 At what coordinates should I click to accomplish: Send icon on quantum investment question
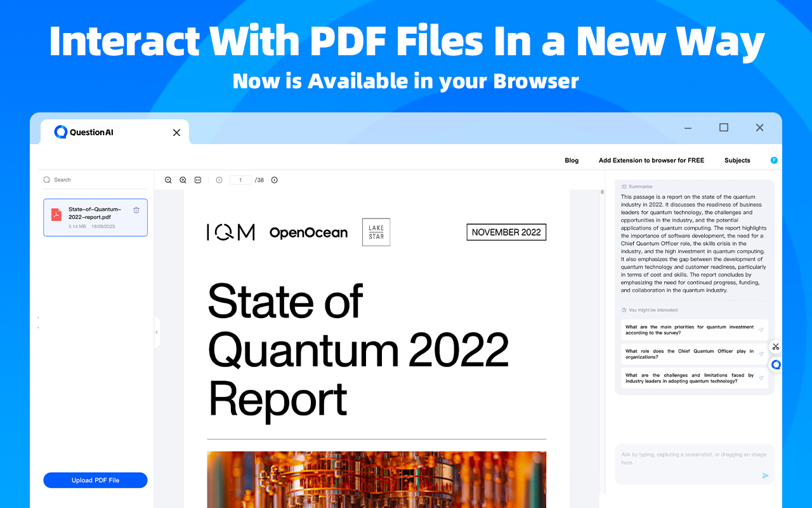point(761,330)
